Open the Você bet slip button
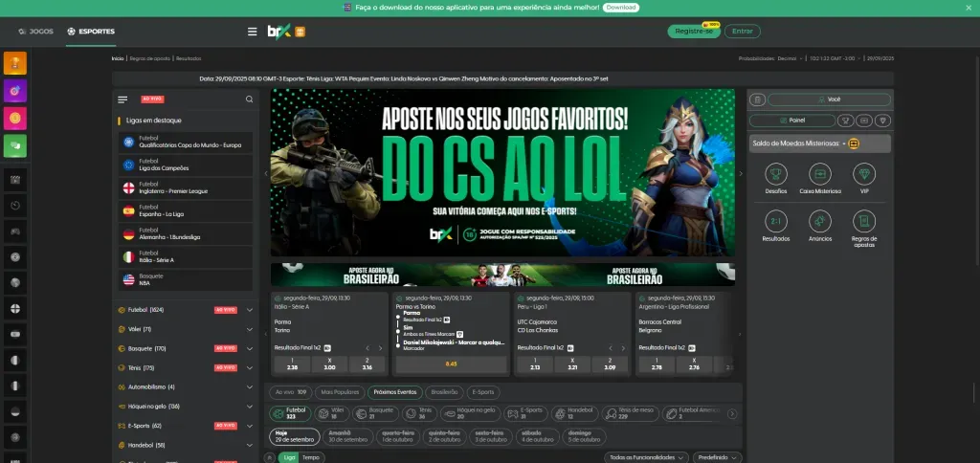Image resolution: width=980 pixels, height=463 pixels. tap(830, 99)
